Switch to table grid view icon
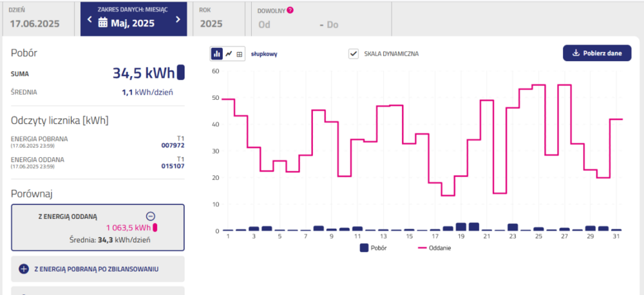 click(x=240, y=53)
